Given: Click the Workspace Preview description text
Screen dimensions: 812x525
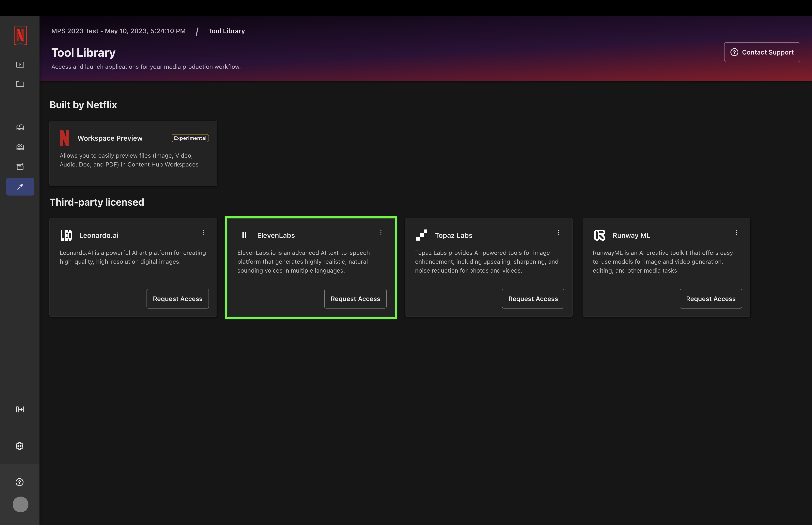Looking at the screenshot, I should point(129,160).
